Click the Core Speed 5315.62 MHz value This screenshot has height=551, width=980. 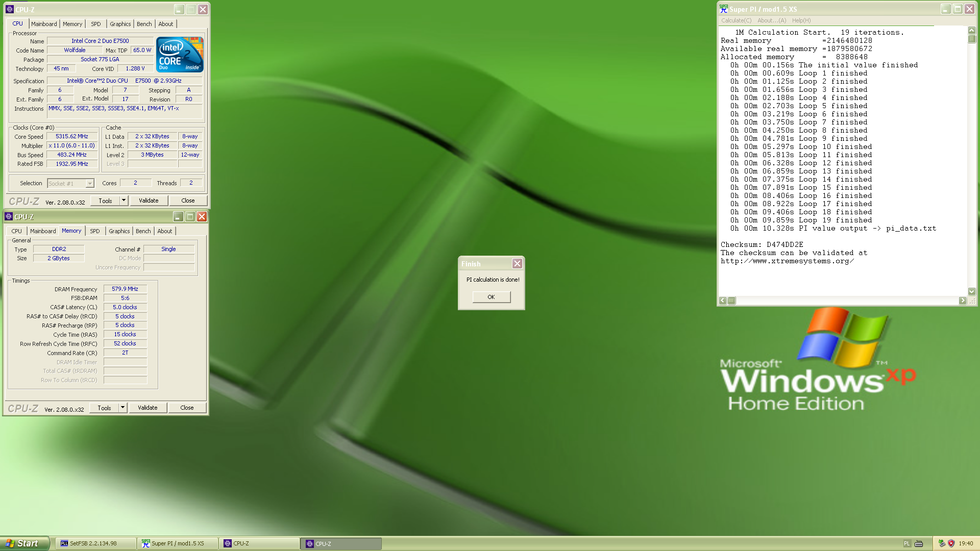tap(72, 136)
